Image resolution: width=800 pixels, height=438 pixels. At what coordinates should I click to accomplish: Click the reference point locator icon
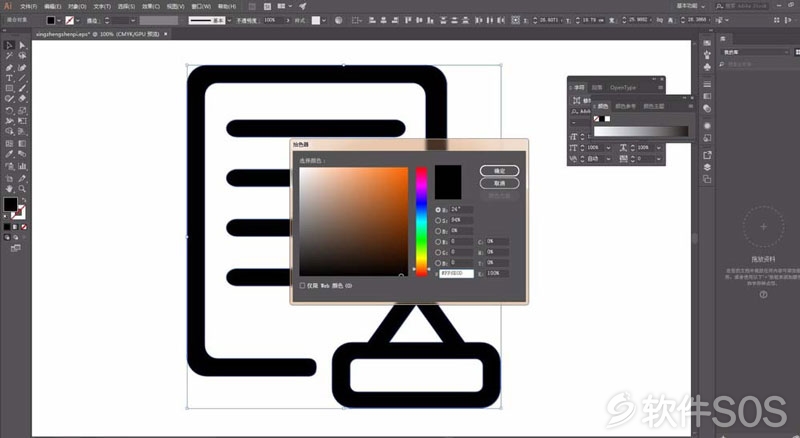(515, 20)
